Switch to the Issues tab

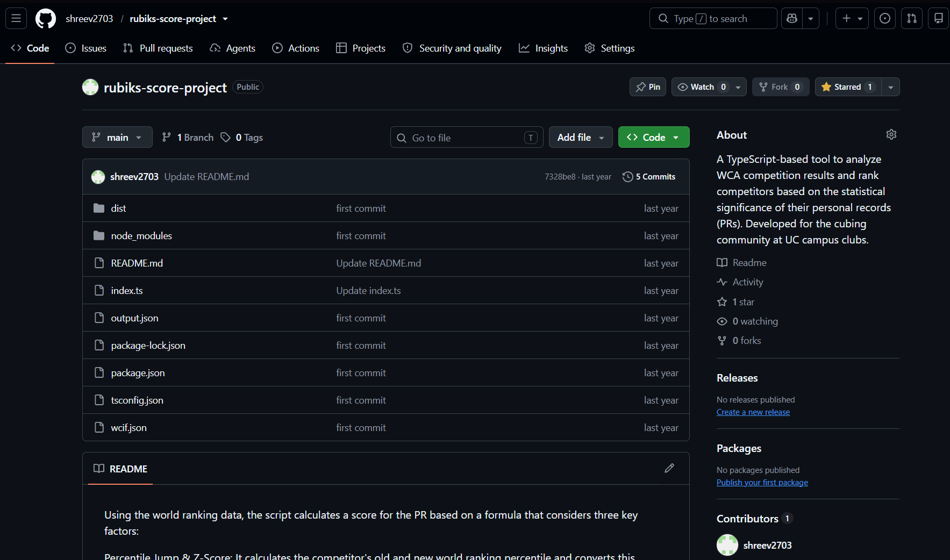coord(86,48)
